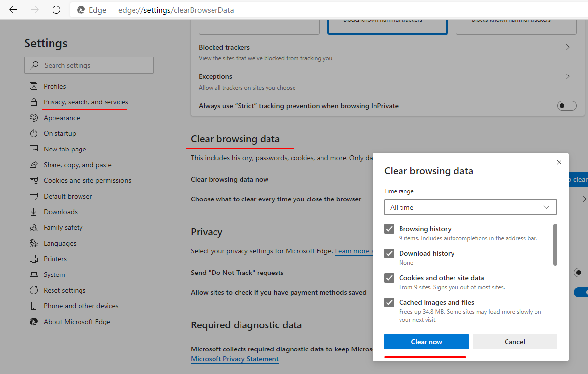Click the address bar URL

(x=176, y=10)
